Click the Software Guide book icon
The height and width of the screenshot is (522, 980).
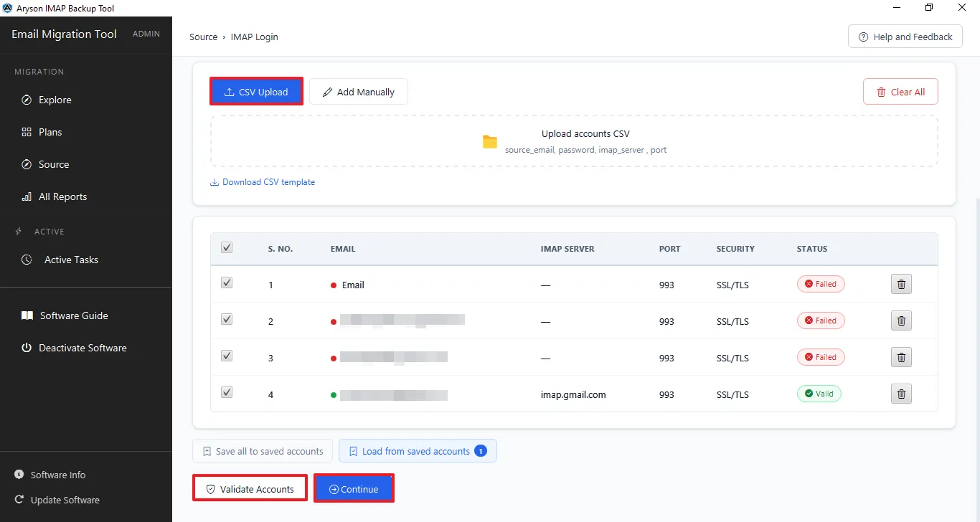(x=27, y=315)
